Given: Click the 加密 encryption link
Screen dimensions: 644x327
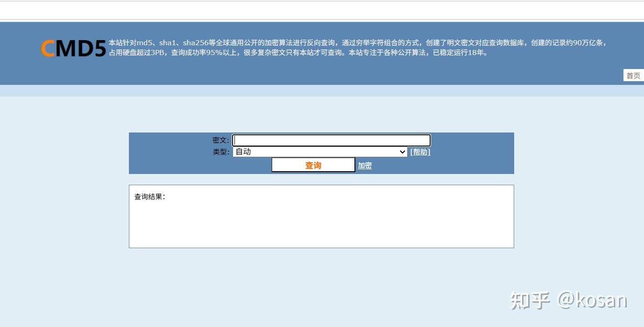Looking at the screenshot, I should [364, 166].
